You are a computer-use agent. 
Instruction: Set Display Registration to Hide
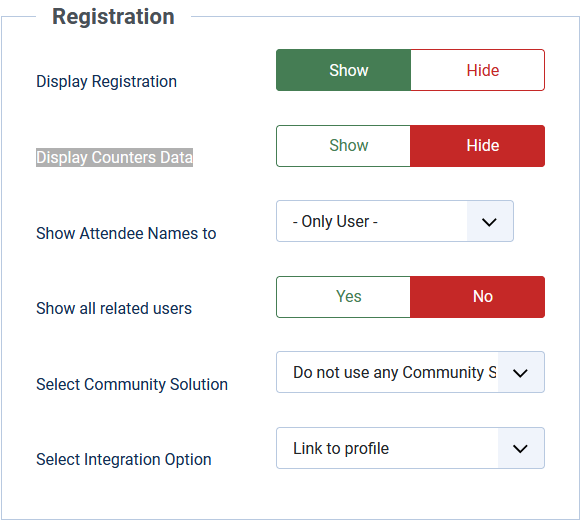click(x=478, y=70)
